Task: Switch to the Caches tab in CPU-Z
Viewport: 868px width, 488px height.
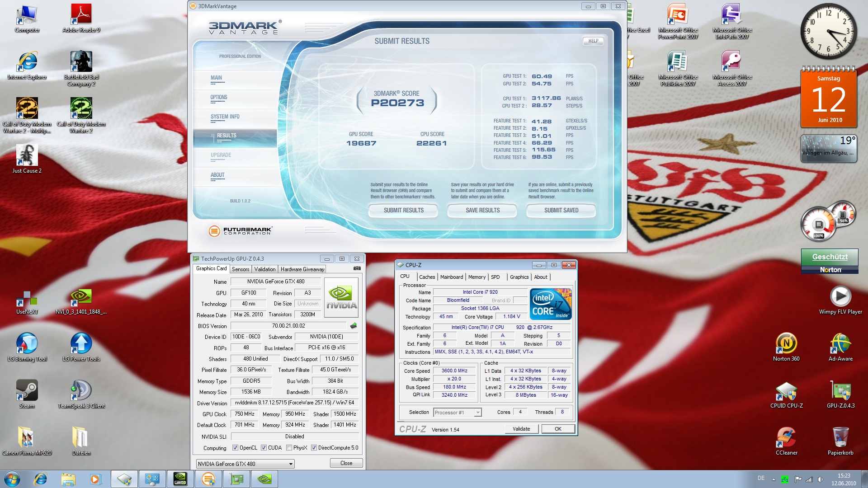Action: [x=427, y=277]
